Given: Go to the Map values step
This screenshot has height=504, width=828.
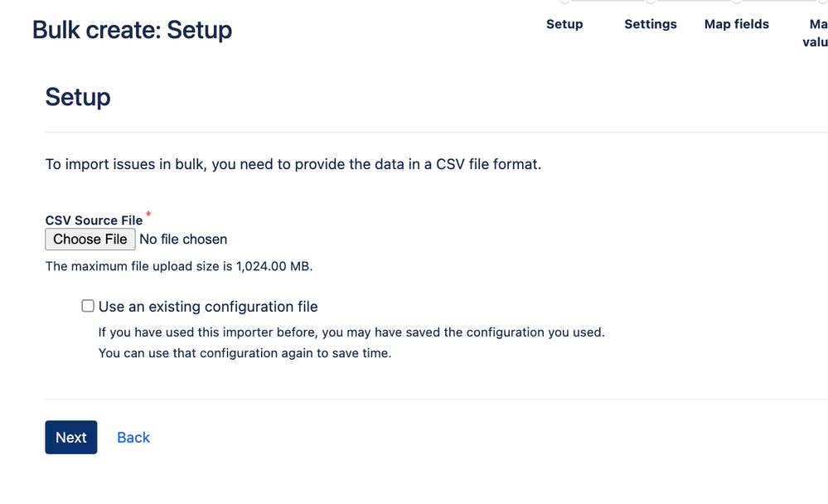Looking at the screenshot, I should click(816, 33).
